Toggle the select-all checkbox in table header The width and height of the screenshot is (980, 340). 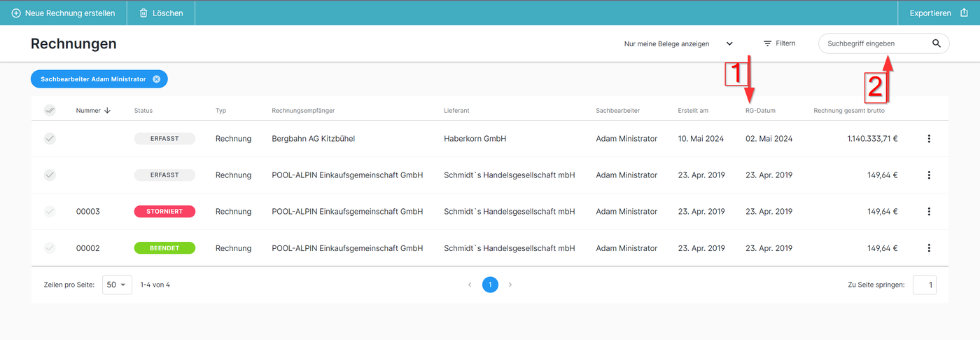tap(50, 110)
